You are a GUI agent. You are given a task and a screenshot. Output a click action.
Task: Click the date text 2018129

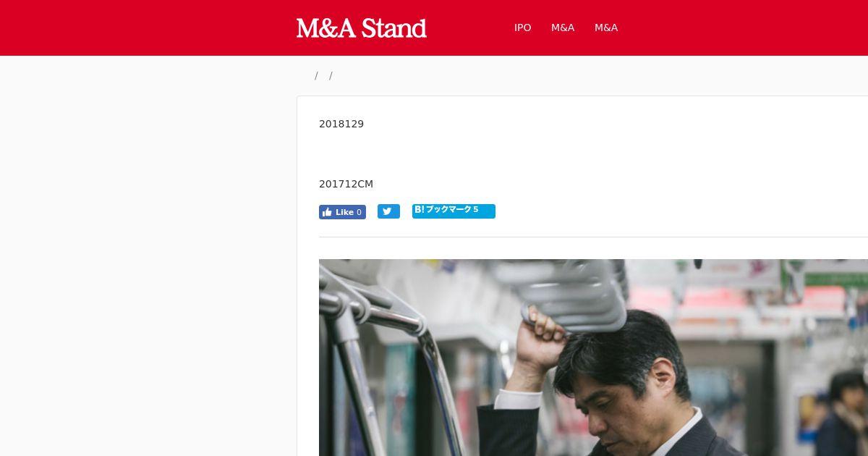tap(341, 124)
